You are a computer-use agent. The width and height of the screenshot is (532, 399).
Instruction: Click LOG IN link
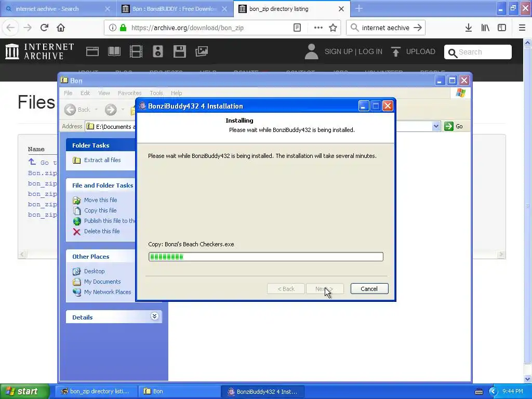coord(370,51)
